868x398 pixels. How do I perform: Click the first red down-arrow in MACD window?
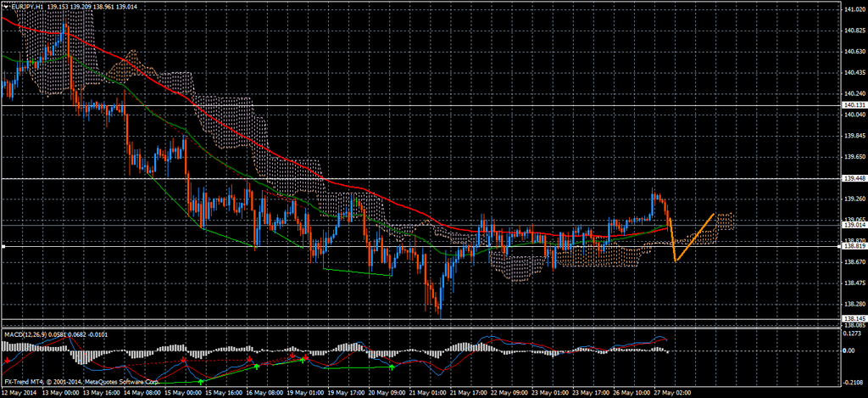[x=8, y=361]
